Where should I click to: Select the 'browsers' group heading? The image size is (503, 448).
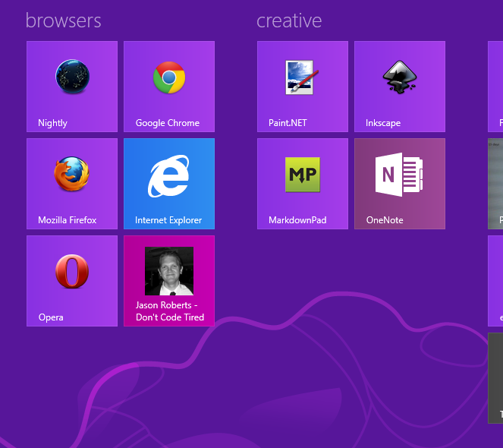(63, 21)
